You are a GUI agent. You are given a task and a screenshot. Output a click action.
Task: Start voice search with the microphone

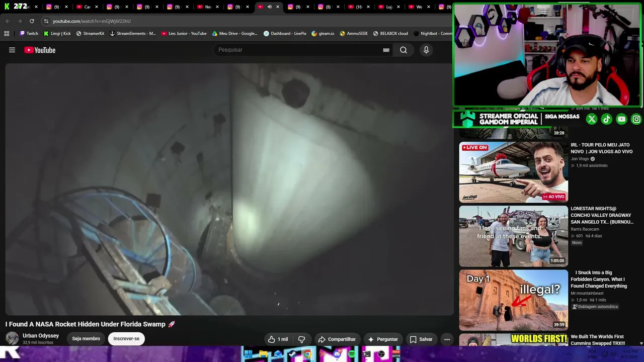coord(426,50)
